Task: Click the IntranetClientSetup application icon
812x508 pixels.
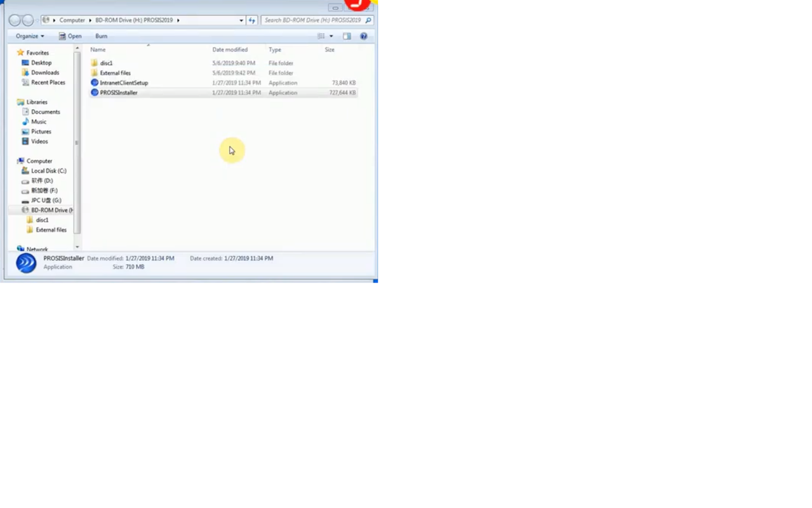Action: click(95, 83)
